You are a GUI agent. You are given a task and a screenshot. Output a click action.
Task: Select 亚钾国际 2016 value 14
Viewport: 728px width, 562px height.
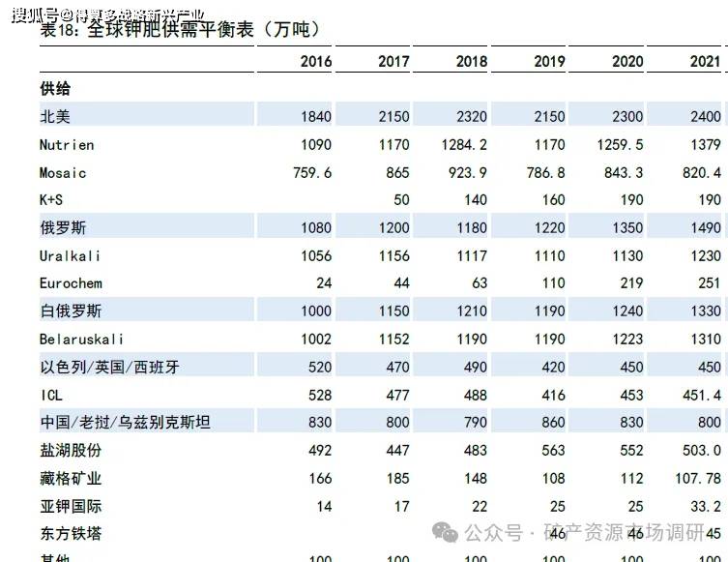(x=324, y=506)
